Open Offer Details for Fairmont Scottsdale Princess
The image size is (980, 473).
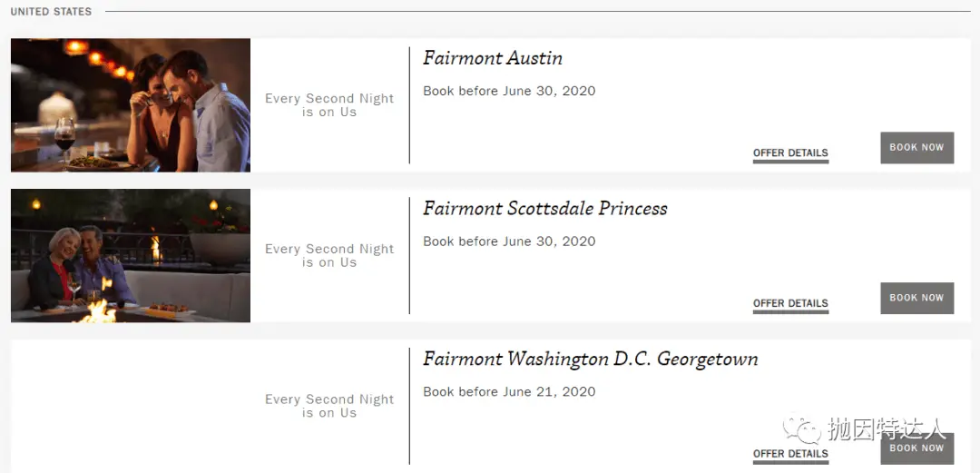click(x=790, y=303)
